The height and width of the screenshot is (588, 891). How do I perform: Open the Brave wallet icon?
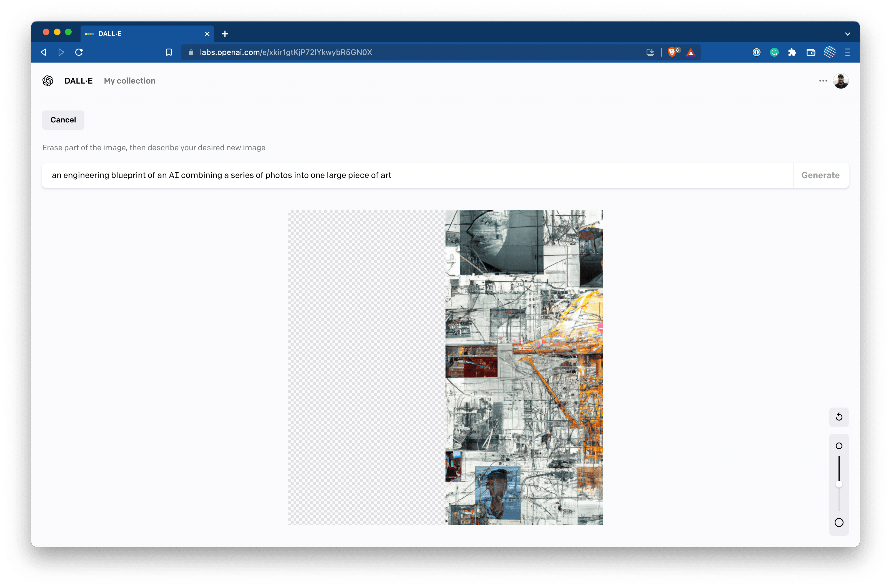point(811,52)
